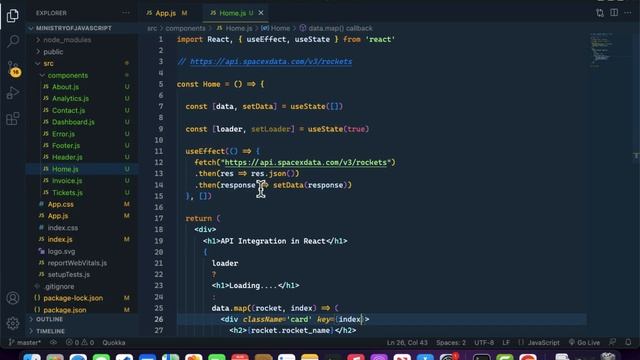
Task: Split the editor right
Action: [614, 13]
